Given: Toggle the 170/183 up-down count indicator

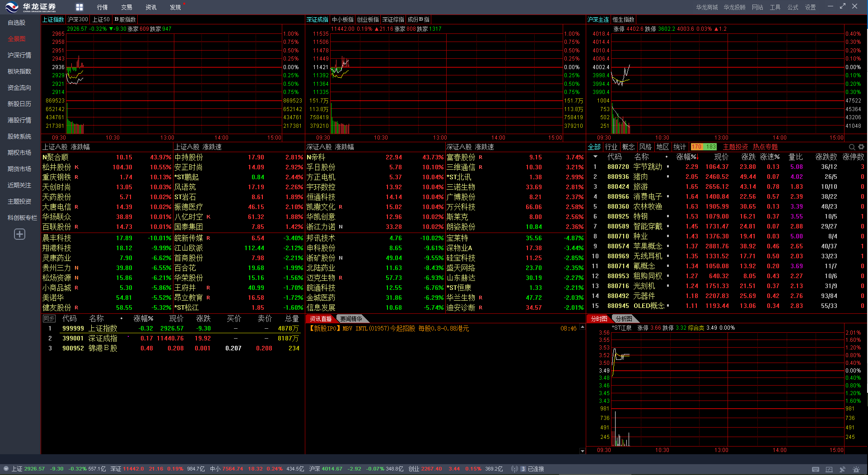Looking at the screenshot, I should (x=704, y=147).
